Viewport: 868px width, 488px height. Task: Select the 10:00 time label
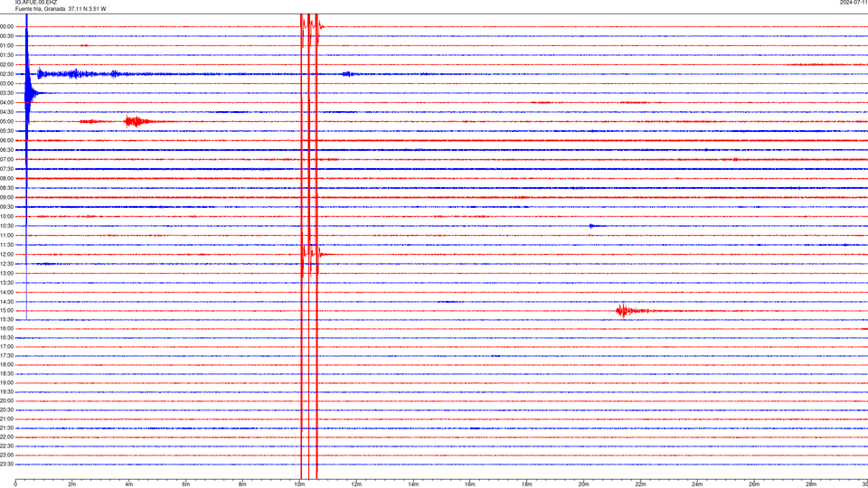[x=6, y=216]
